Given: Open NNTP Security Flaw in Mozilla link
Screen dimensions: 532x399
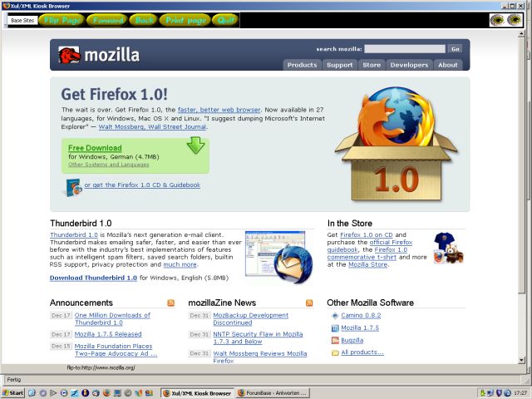Looking at the screenshot, I should pyautogui.click(x=258, y=338).
